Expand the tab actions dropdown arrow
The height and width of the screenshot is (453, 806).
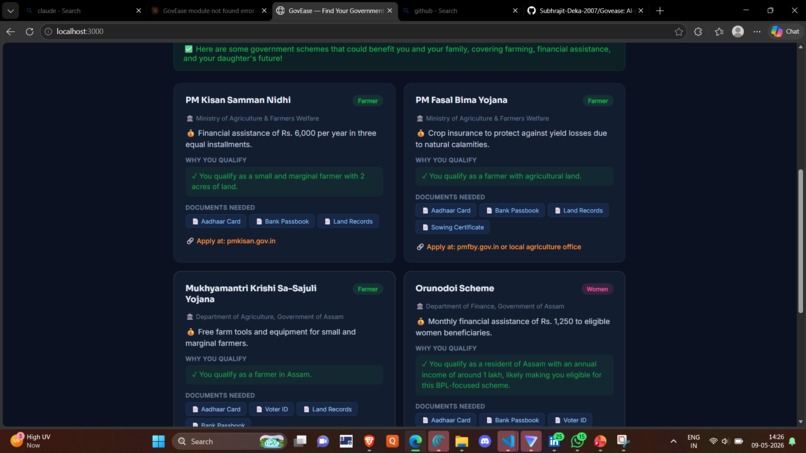pos(10,10)
